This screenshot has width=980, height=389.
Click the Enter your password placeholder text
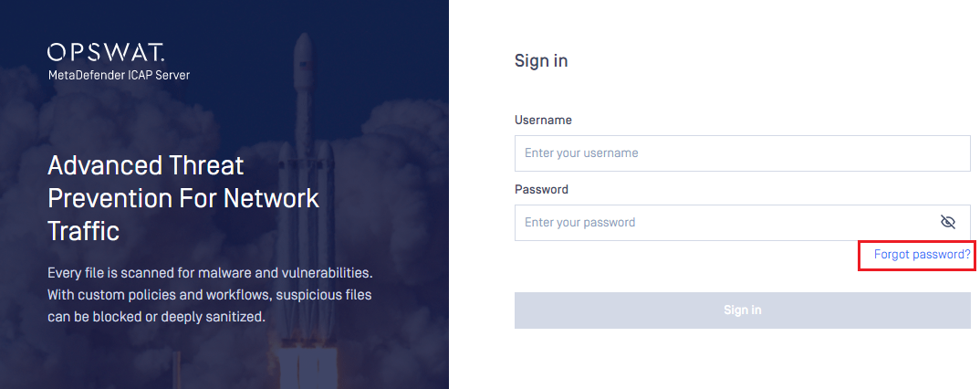click(x=580, y=223)
